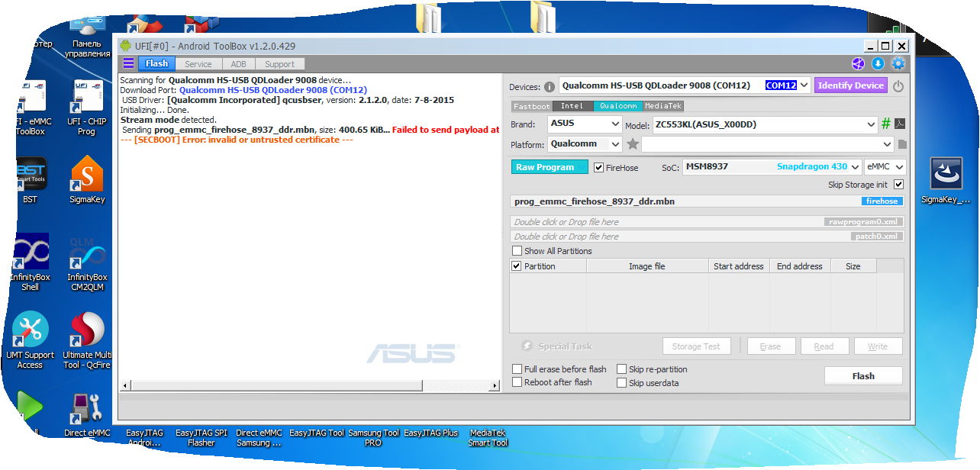Click the power icon beside Identify Device

point(898,86)
